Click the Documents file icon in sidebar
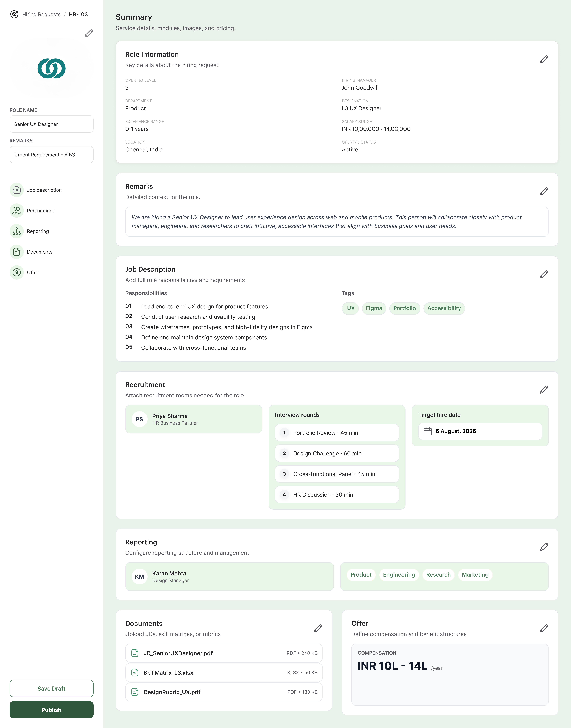 click(17, 252)
